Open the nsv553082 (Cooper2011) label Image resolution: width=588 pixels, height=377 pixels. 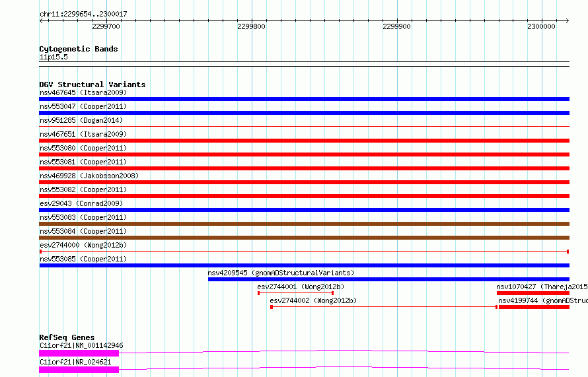coord(83,189)
